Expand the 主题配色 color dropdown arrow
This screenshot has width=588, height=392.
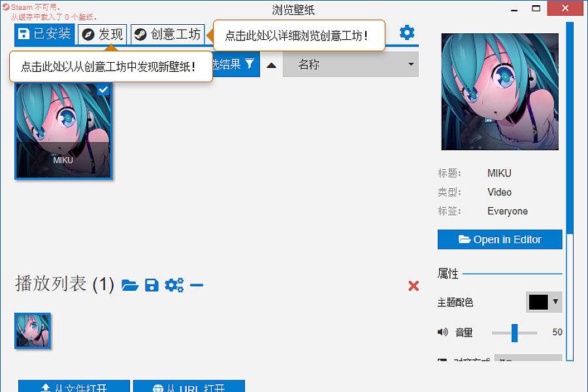[x=555, y=302]
